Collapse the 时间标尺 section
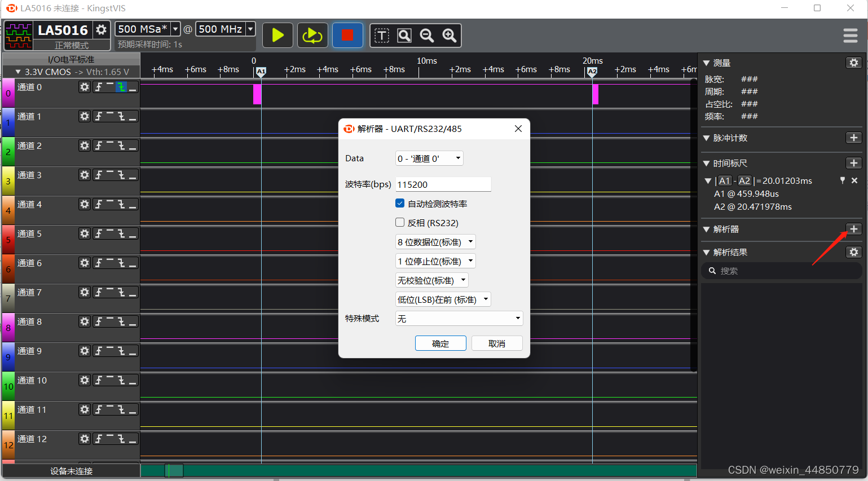Screen dimensions: 868x481 (706, 163)
